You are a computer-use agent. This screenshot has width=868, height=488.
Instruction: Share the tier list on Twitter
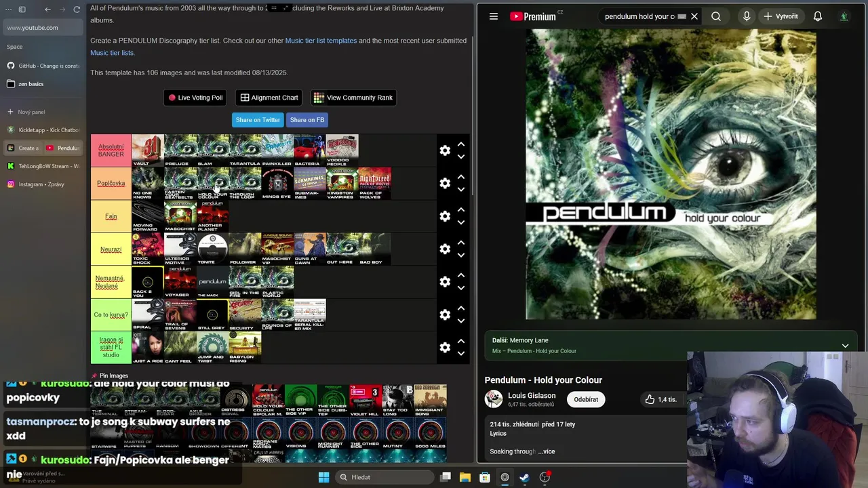click(x=258, y=120)
